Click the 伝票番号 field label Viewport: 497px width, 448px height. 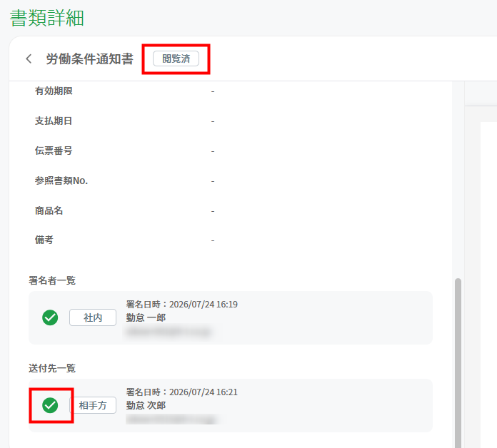point(54,151)
